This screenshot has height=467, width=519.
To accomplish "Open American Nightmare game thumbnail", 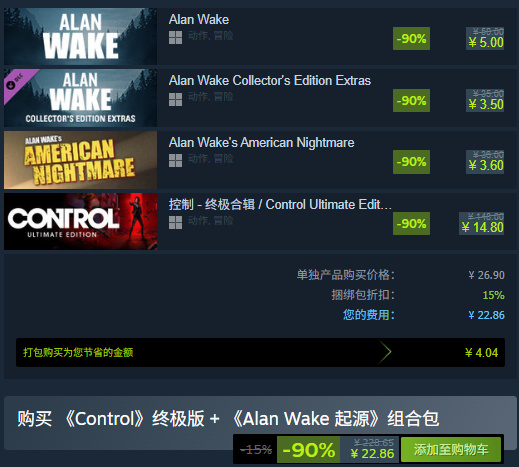I will 80,160.
